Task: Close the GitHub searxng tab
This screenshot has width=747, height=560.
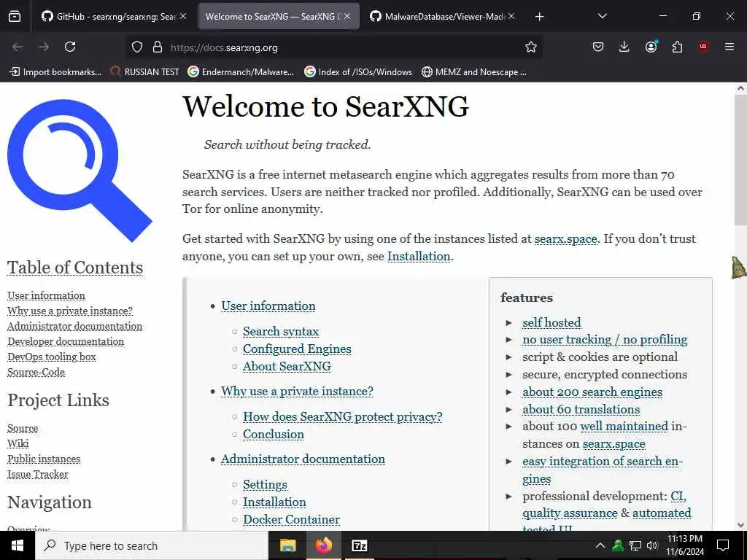Action: pyautogui.click(x=183, y=16)
